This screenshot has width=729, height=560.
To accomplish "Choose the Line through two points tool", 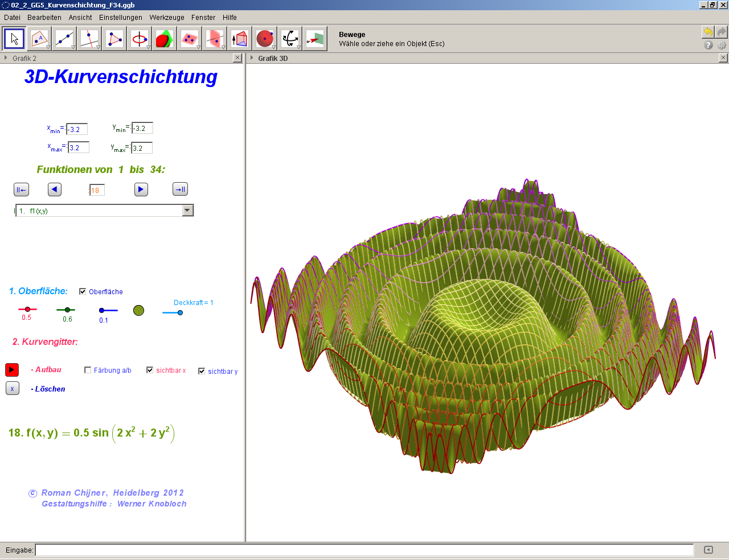I will (64, 39).
